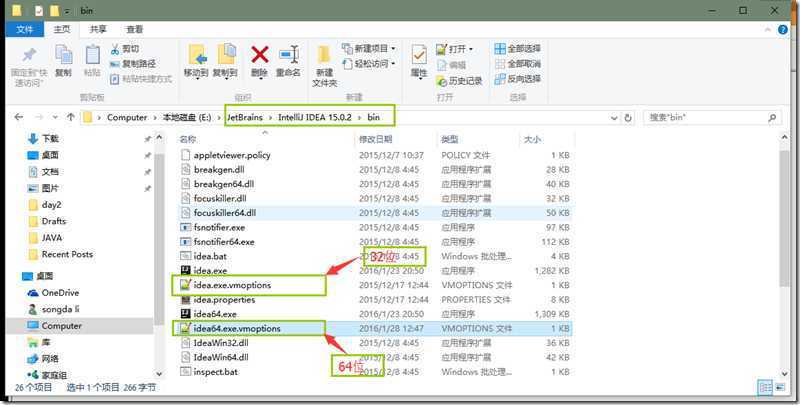Click the Pin to Quick access icon
The width and height of the screenshot is (800, 405).
29,55
